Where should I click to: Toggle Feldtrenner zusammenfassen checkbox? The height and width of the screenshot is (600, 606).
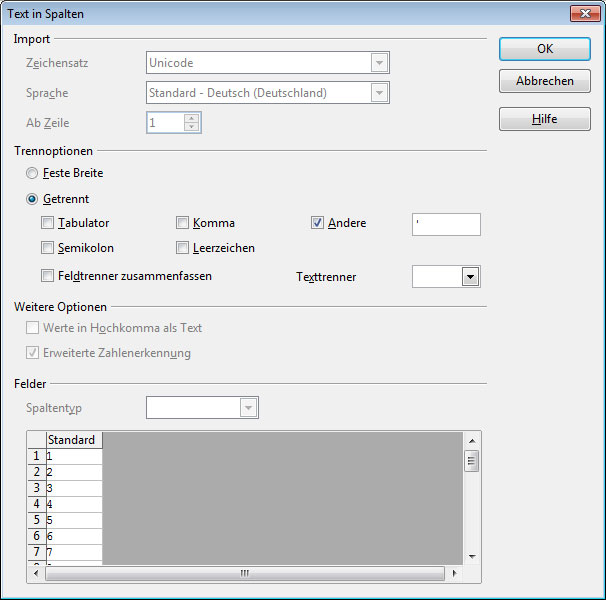(48, 275)
